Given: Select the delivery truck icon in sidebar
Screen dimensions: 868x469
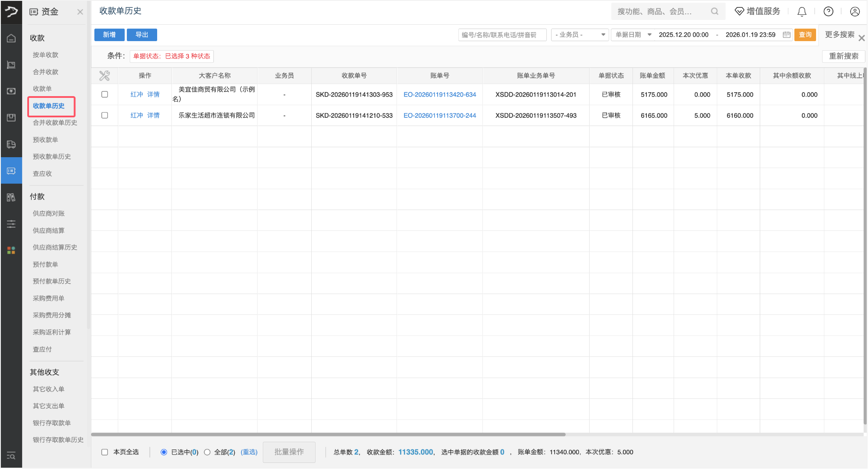Looking at the screenshot, I should pyautogui.click(x=11, y=144).
